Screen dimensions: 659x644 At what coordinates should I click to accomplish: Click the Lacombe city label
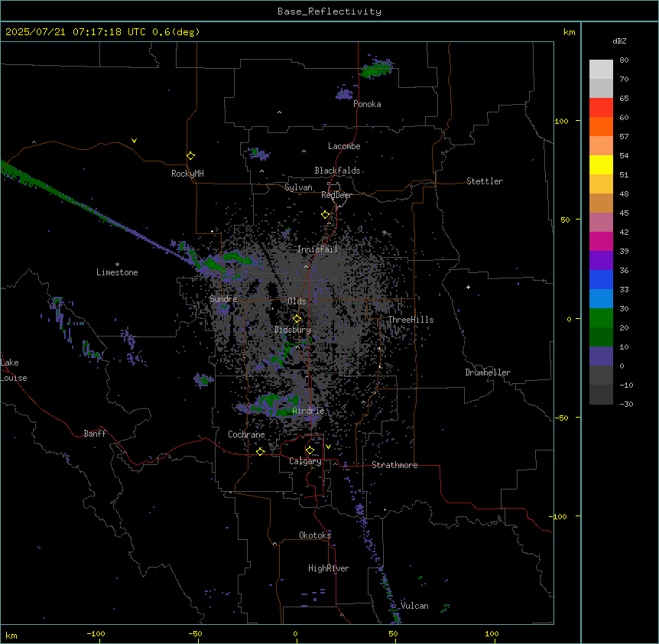(344, 146)
